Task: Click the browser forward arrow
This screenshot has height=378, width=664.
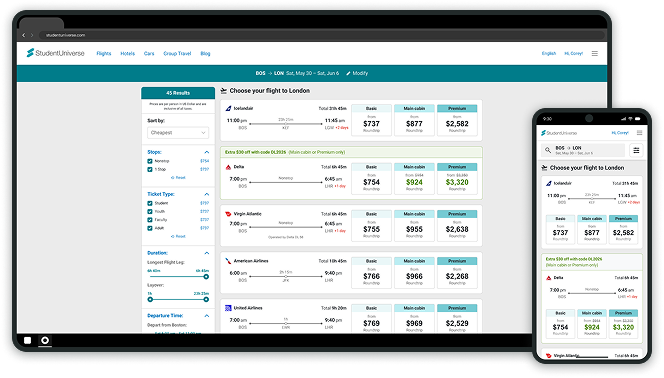Action: click(32, 35)
